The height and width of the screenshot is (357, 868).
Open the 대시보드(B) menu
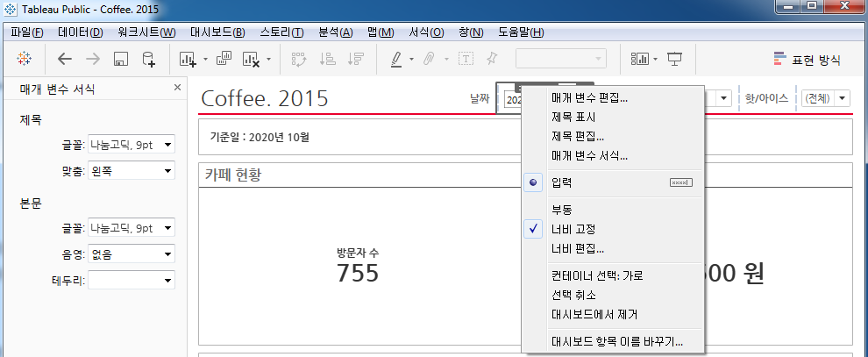[217, 32]
